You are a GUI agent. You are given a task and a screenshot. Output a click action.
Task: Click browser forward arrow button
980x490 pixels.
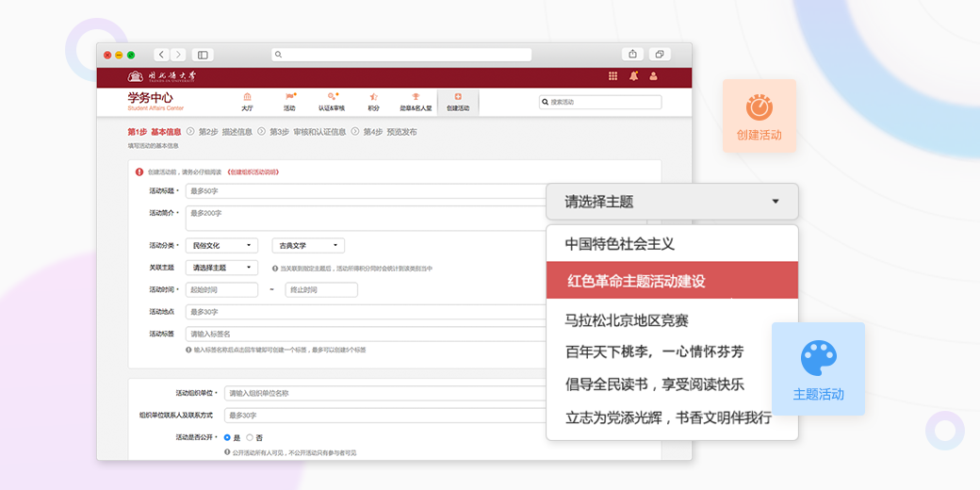point(178,55)
